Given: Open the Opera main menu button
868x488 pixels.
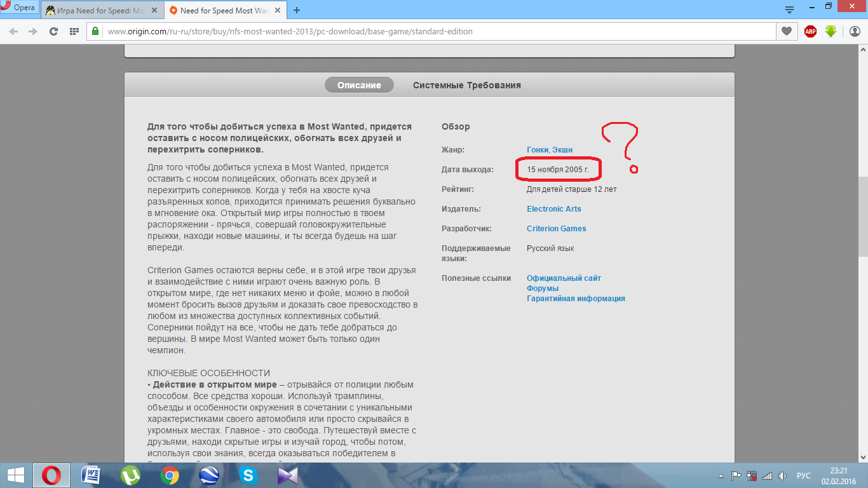Looking at the screenshot, I should click(x=19, y=8).
